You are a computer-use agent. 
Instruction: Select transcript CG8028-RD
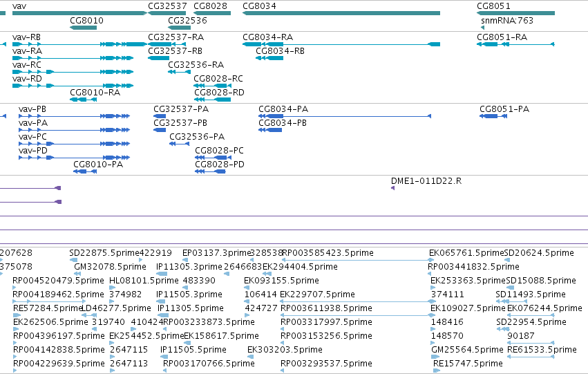(219, 93)
